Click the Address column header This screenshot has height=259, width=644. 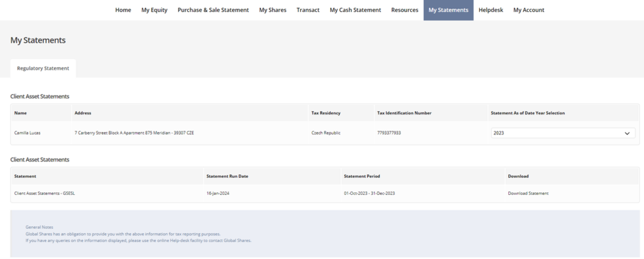pos(83,113)
